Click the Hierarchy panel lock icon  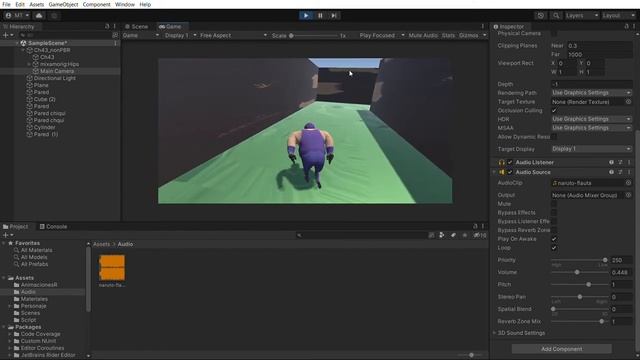(107, 27)
